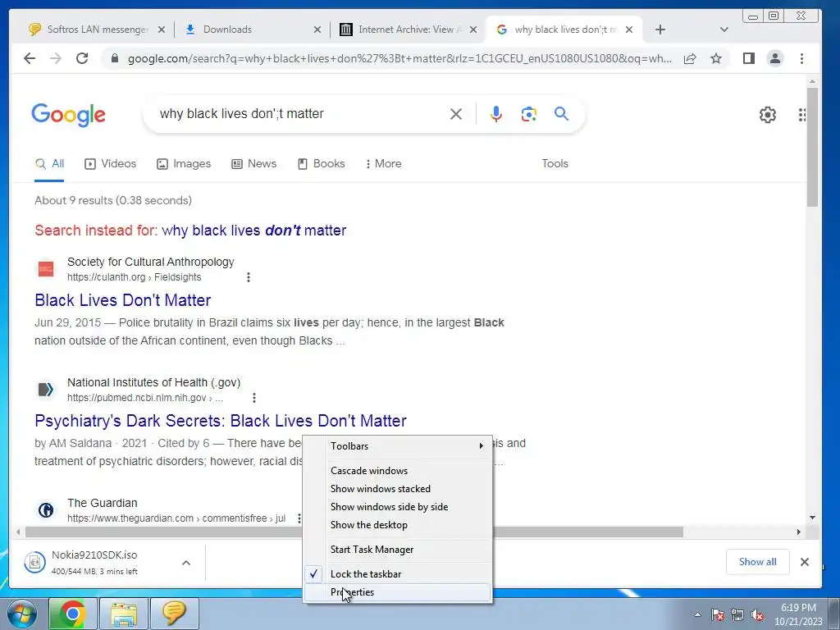The image size is (840, 630).
Task: Choose Start Task Manager
Action: [398, 549]
